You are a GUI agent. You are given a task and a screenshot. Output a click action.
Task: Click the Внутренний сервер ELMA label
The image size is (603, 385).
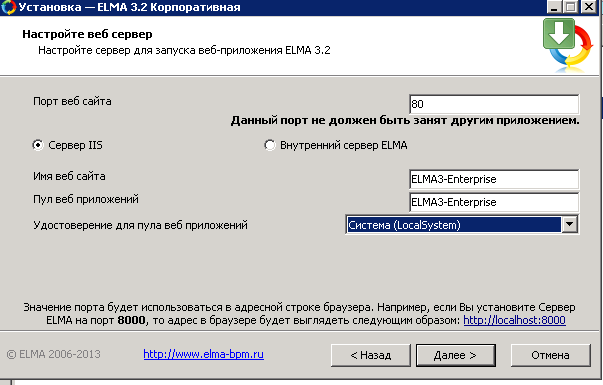coord(343,145)
